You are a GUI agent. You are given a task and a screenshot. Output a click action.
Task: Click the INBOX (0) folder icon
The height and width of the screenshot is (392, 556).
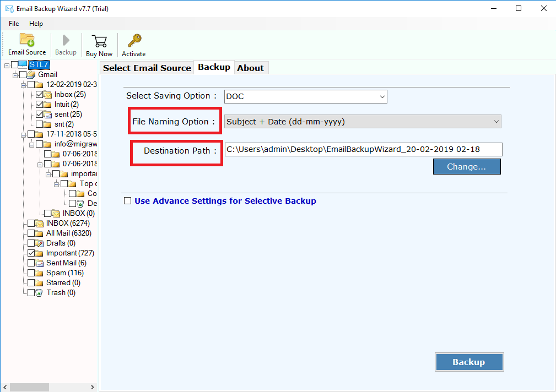click(x=56, y=214)
